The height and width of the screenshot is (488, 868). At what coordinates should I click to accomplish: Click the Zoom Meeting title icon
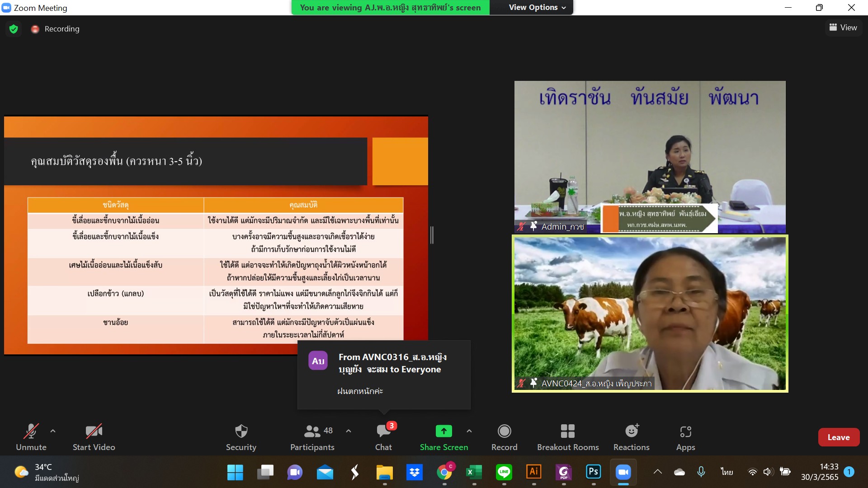[6, 7]
